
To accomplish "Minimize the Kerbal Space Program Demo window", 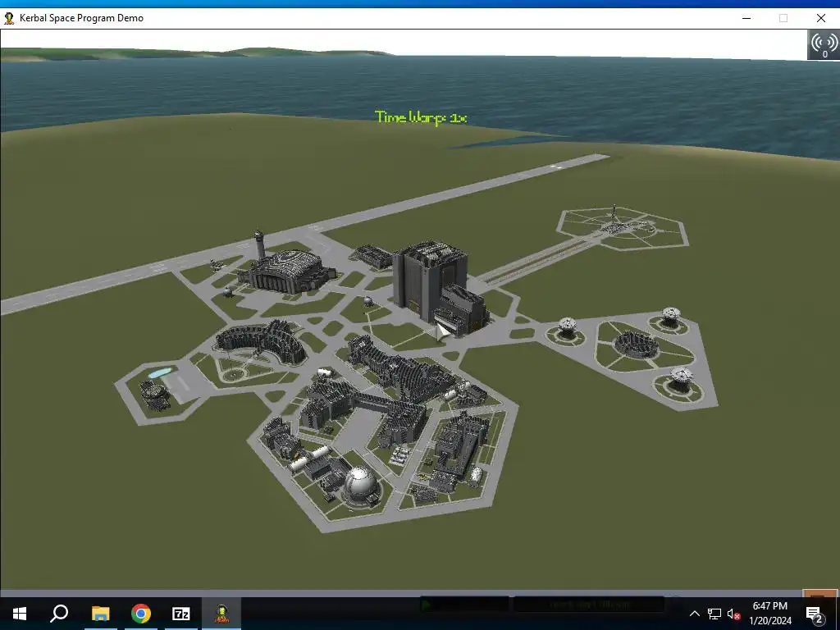I will tap(746, 18).
